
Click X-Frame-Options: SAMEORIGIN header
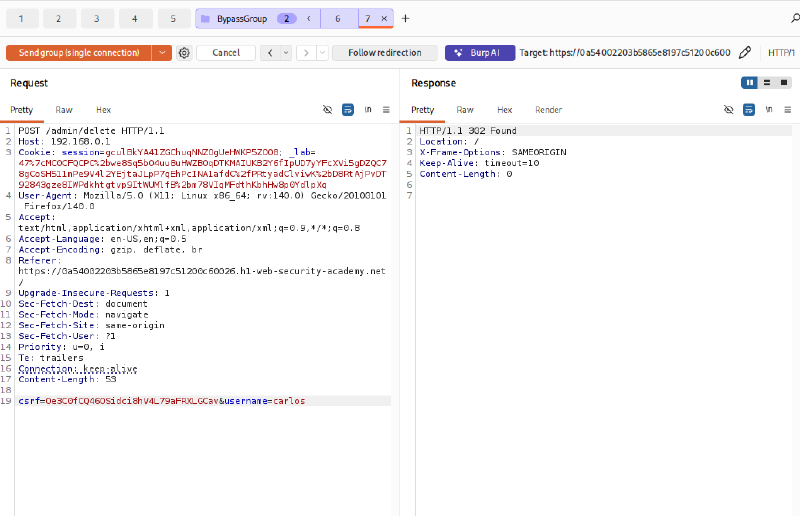coord(493,152)
